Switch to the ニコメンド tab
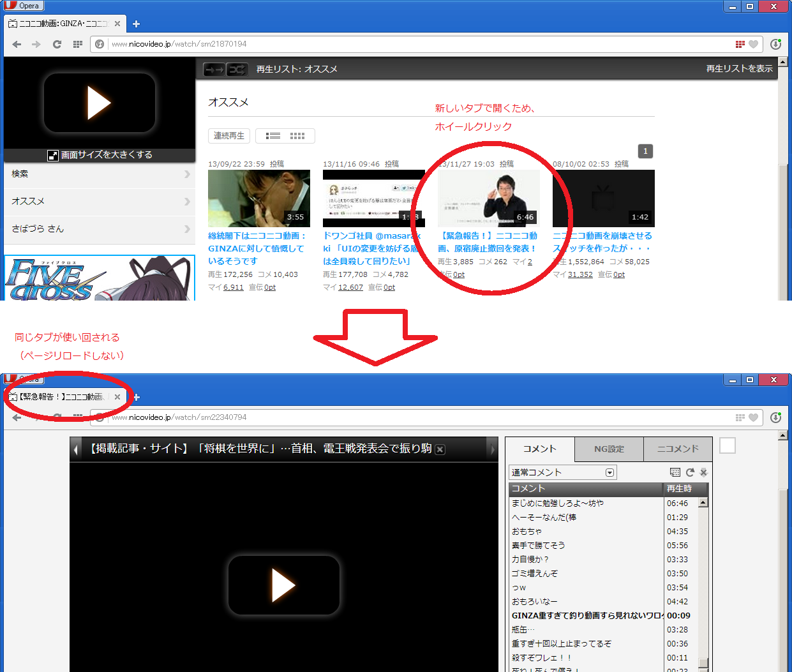The width and height of the screenshot is (792, 672). pyautogui.click(x=678, y=449)
